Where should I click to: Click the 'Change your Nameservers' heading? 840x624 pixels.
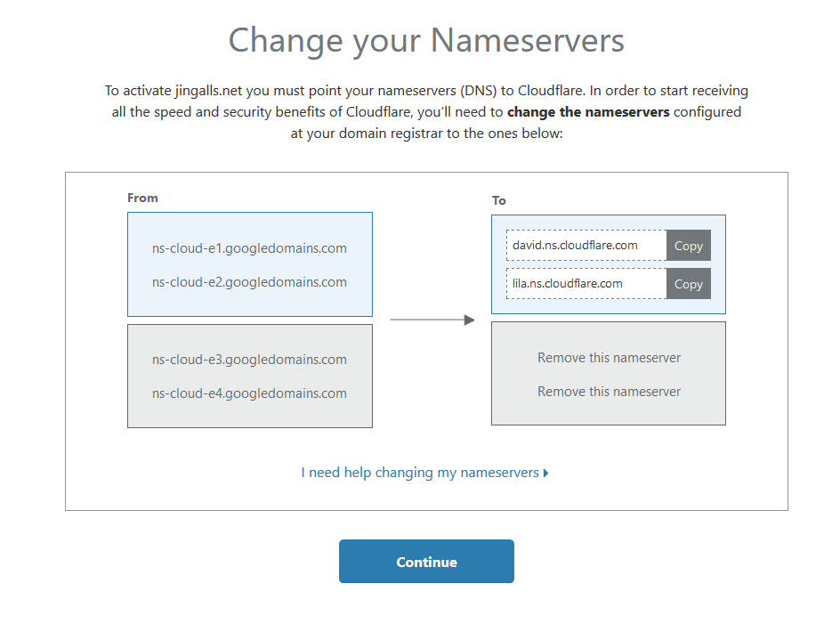(426, 41)
